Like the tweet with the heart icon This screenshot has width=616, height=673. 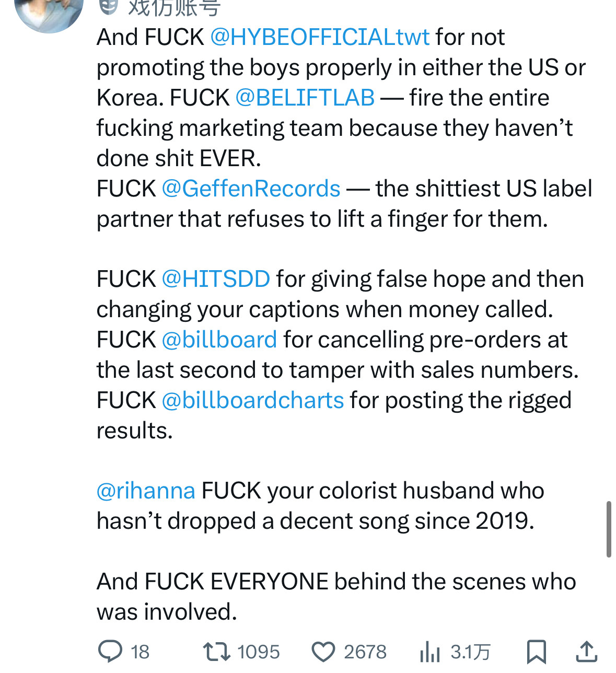point(323,652)
